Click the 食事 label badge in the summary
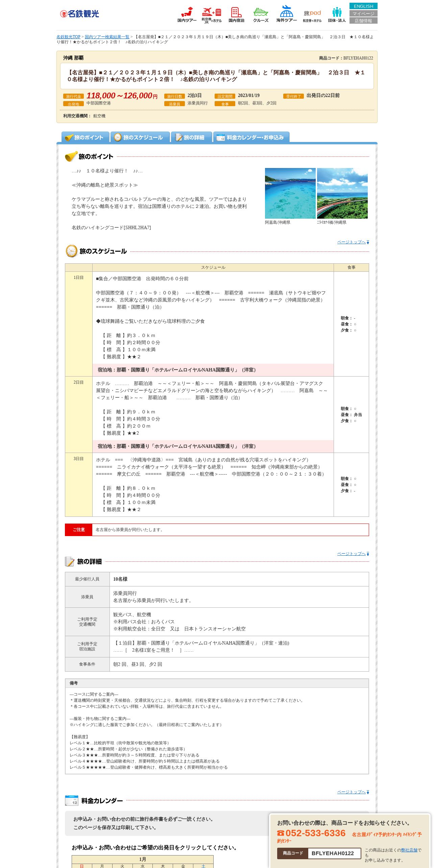434x868 pixels. 225,104
